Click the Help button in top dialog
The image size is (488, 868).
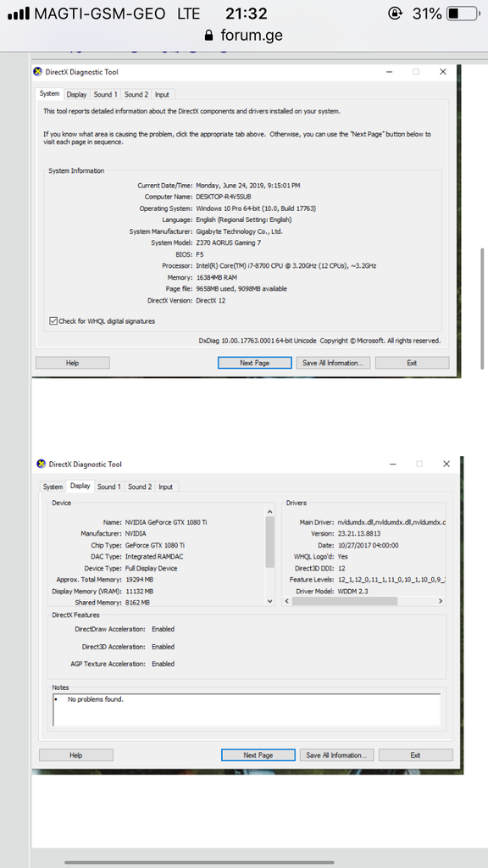(73, 363)
